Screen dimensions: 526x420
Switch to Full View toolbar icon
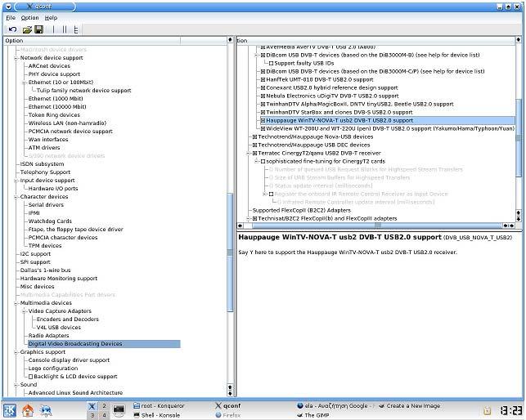pos(76,29)
